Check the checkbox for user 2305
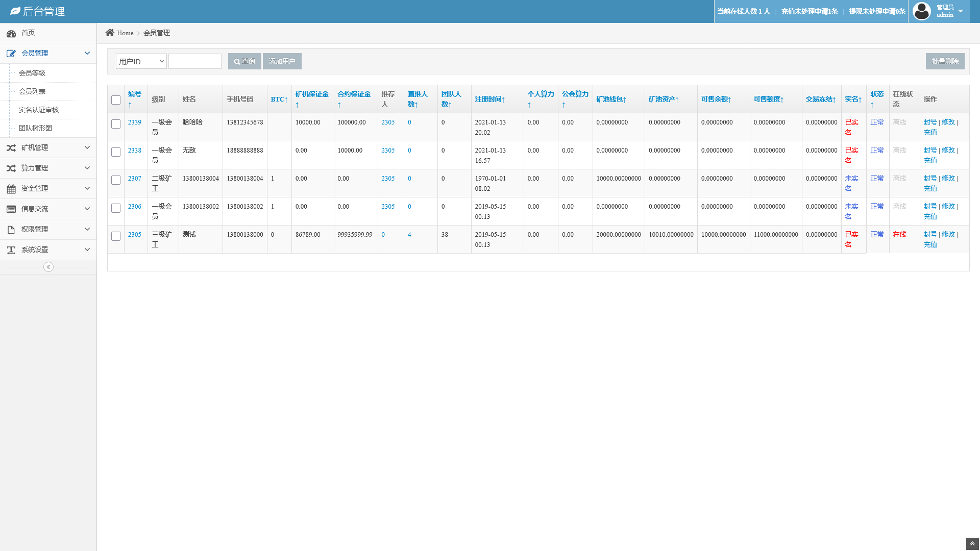This screenshot has width=980, height=551. coord(116,236)
